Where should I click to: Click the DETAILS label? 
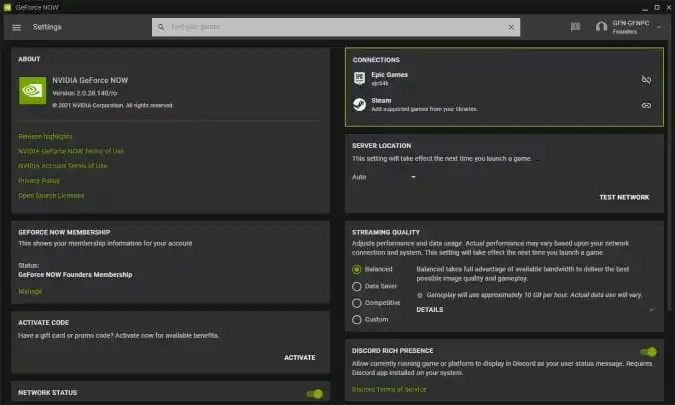tap(430, 310)
